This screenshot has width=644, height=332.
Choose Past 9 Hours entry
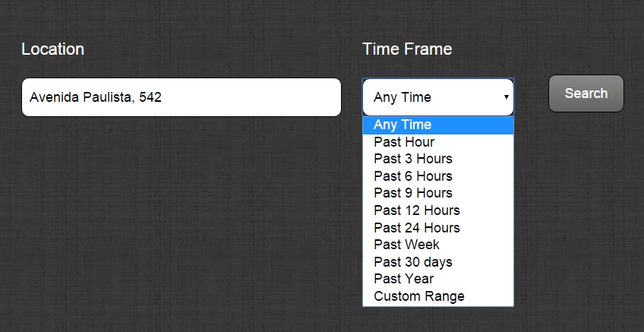[438, 193]
